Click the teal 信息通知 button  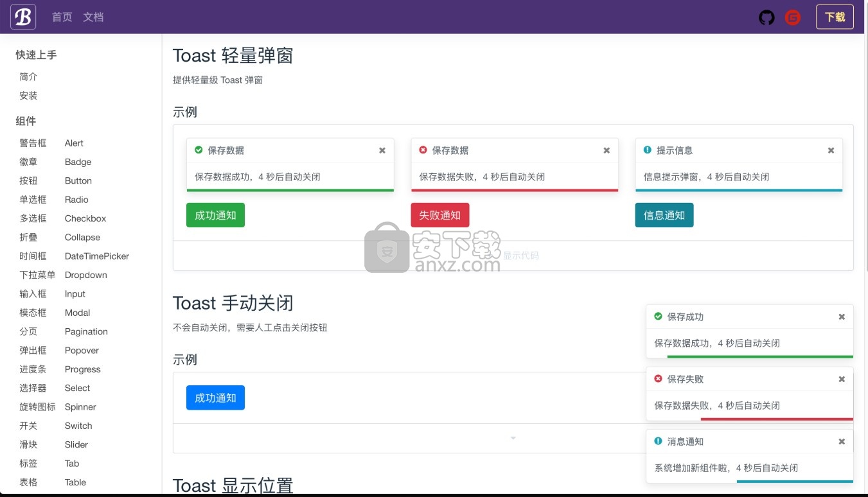coord(664,215)
